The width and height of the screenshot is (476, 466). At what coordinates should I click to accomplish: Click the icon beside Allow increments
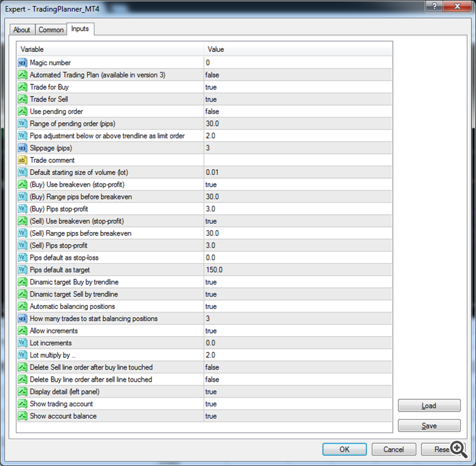[22, 331]
